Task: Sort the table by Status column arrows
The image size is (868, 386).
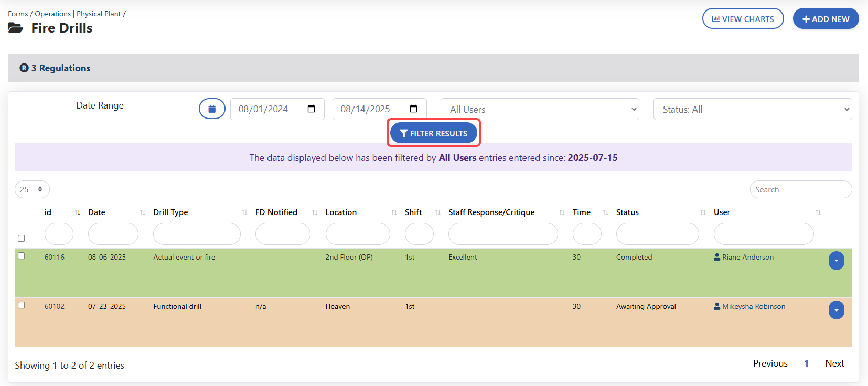Action: pyautogui.click(x=703, y=212)
